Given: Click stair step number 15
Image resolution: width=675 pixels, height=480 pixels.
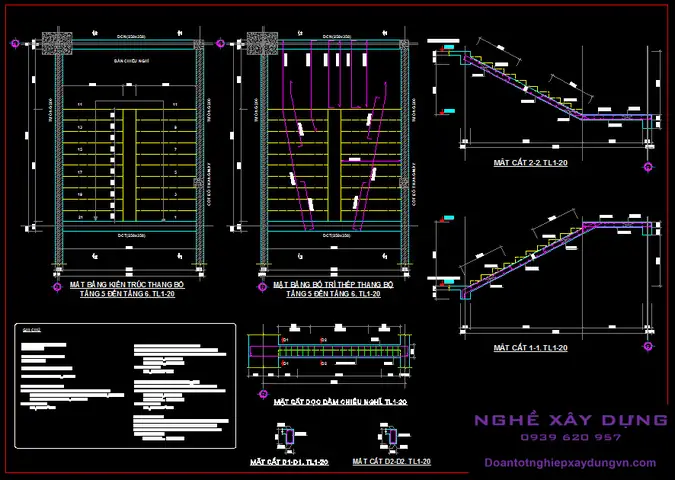Looking at the screenshot, I should tap(80, 150).
